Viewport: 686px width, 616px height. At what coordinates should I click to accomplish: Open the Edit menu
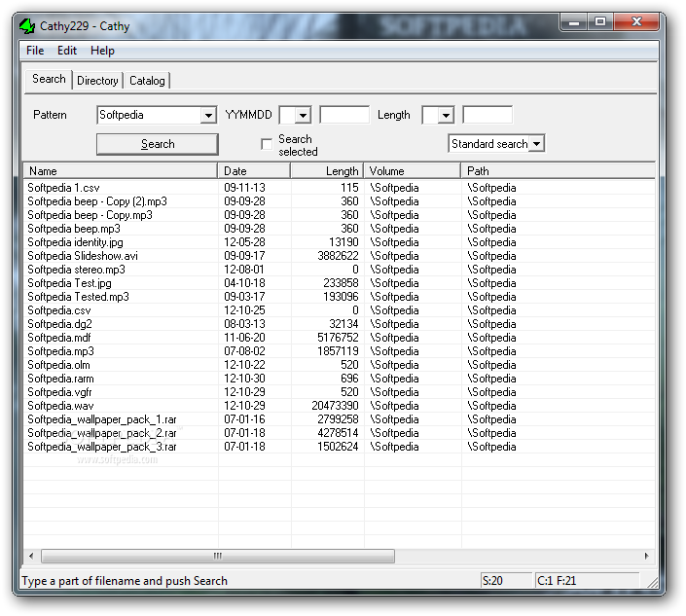[67, 51]
